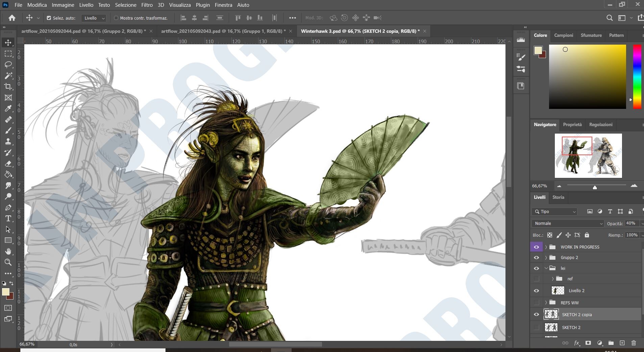Image resolution: width=644 pixels, height=352 pixels.
Task: Hide the SKETCH 2 copia layer
Action: 537,314
